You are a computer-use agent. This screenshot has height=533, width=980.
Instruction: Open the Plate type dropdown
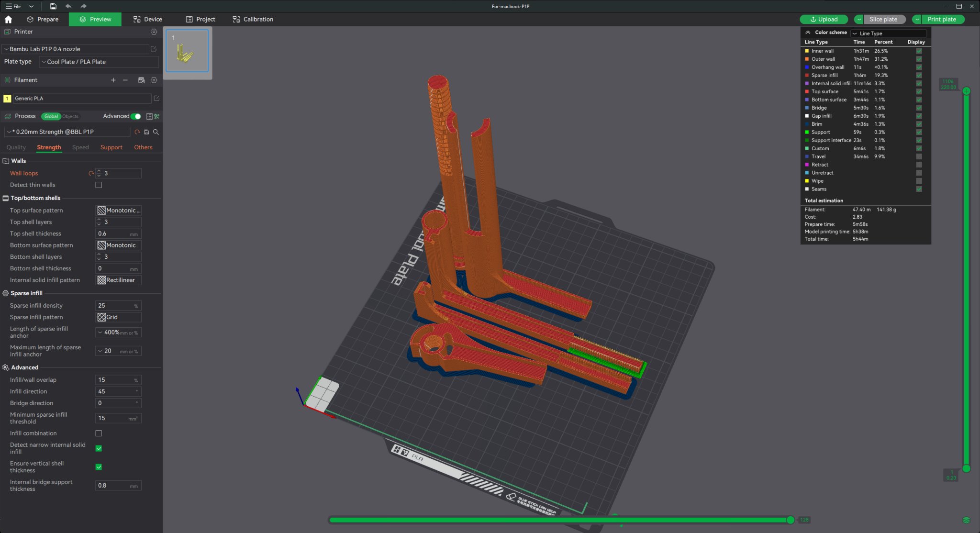[99, 62]
